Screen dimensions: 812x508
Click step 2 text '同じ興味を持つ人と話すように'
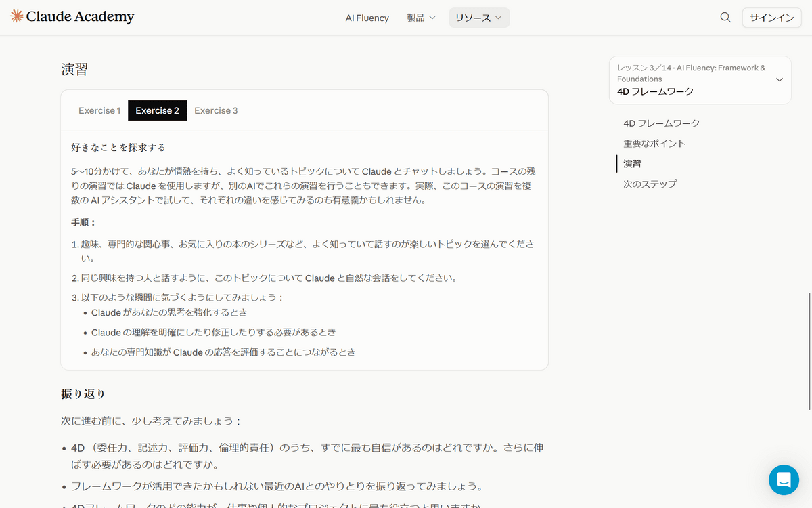[x=269, y=278]
